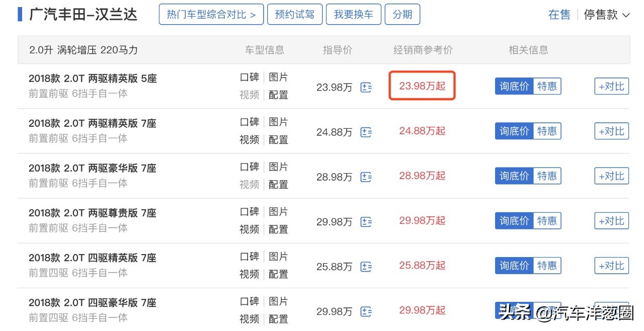Click calculator icon in 四驱精英版 row
This screenshot has height=331, width=644.
[366, 266]
